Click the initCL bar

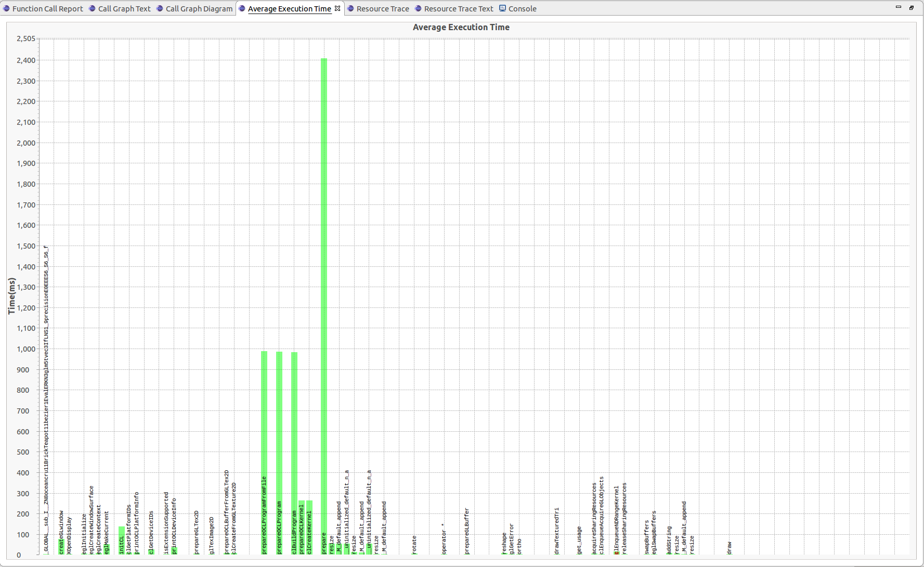click(x=122, y=541)
